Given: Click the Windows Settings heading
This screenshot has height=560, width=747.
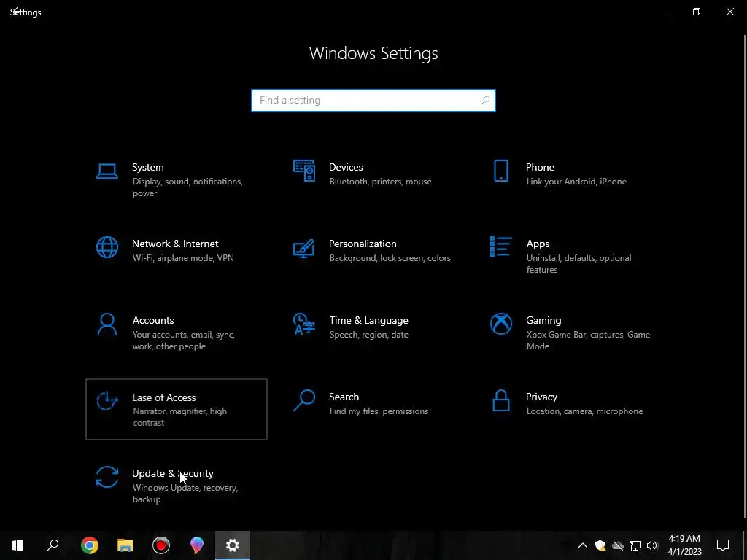Looking at the screenshot, I should click(x=373, y=53).
